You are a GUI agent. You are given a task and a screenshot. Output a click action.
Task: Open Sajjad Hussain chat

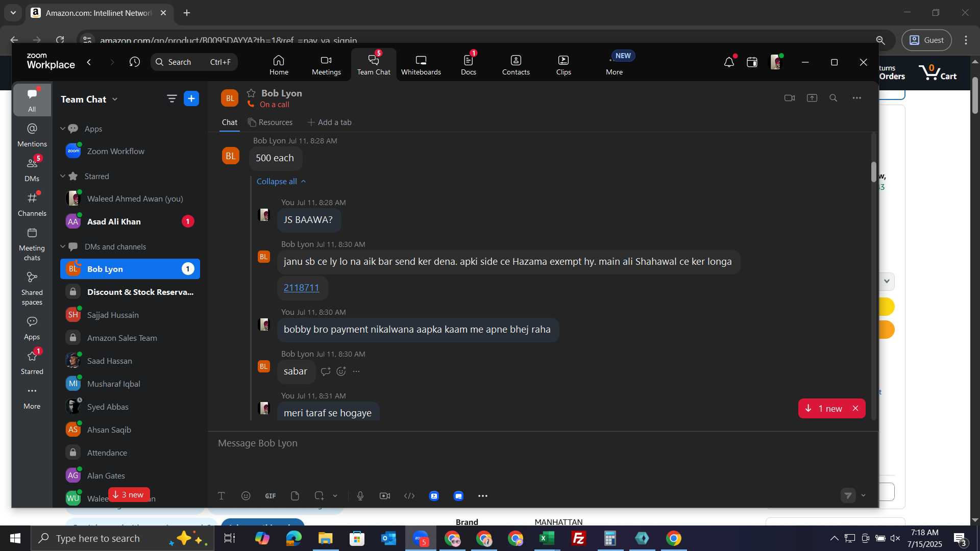pos(130,315)
